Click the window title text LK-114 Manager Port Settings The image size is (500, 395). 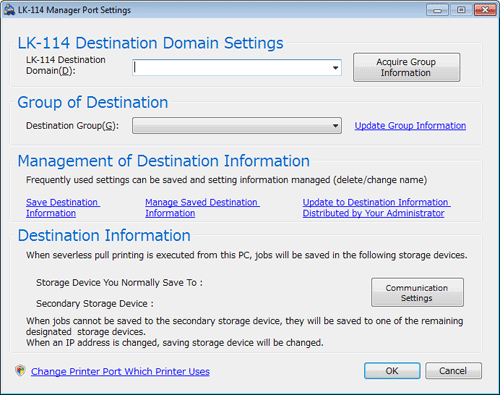tap(74, 10)
